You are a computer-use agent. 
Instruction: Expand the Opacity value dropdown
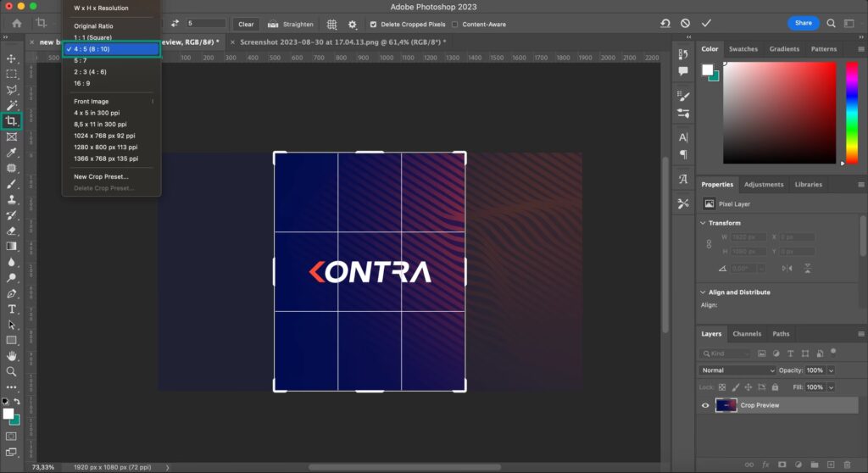coord(831,370)
